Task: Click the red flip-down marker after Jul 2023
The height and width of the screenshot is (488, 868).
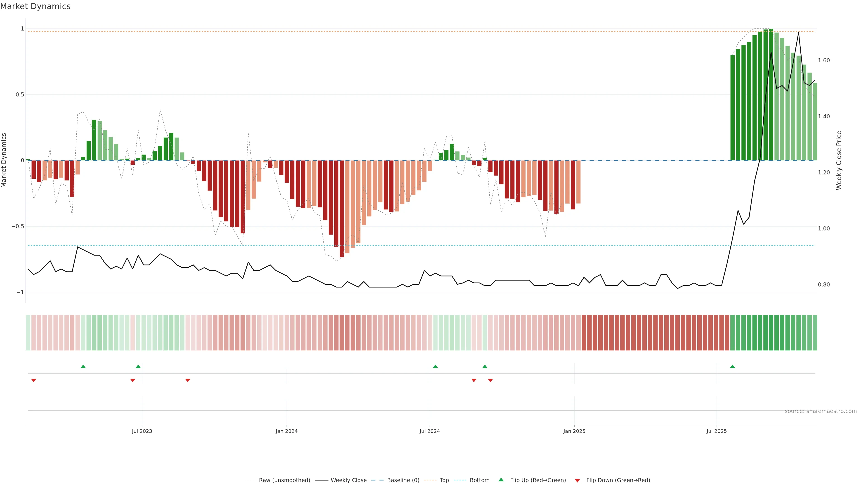Action: pos(188,380)
